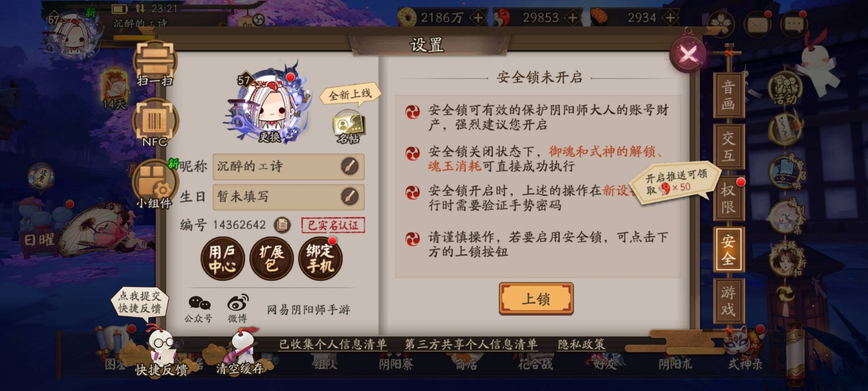Edit birthday with the pencil icon

349,196
